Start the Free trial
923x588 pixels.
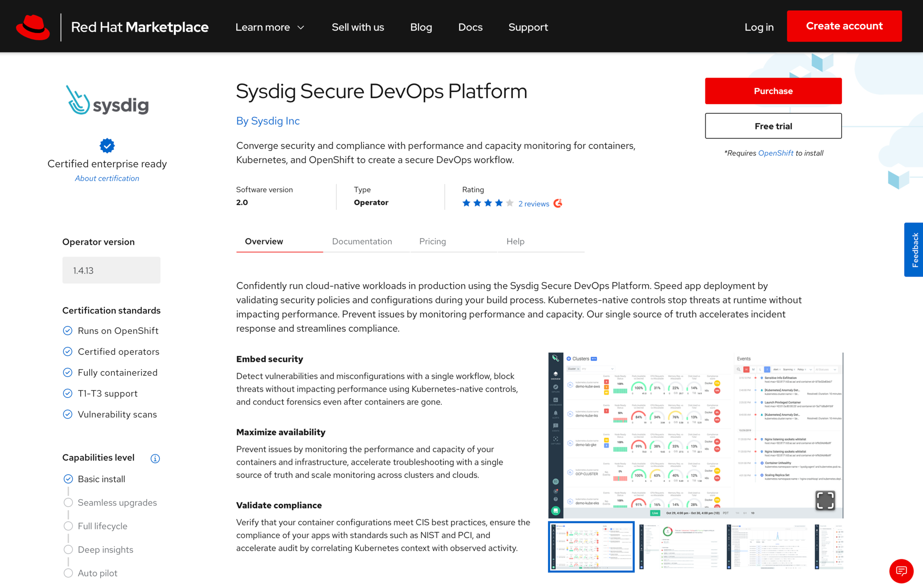point(773,126)
